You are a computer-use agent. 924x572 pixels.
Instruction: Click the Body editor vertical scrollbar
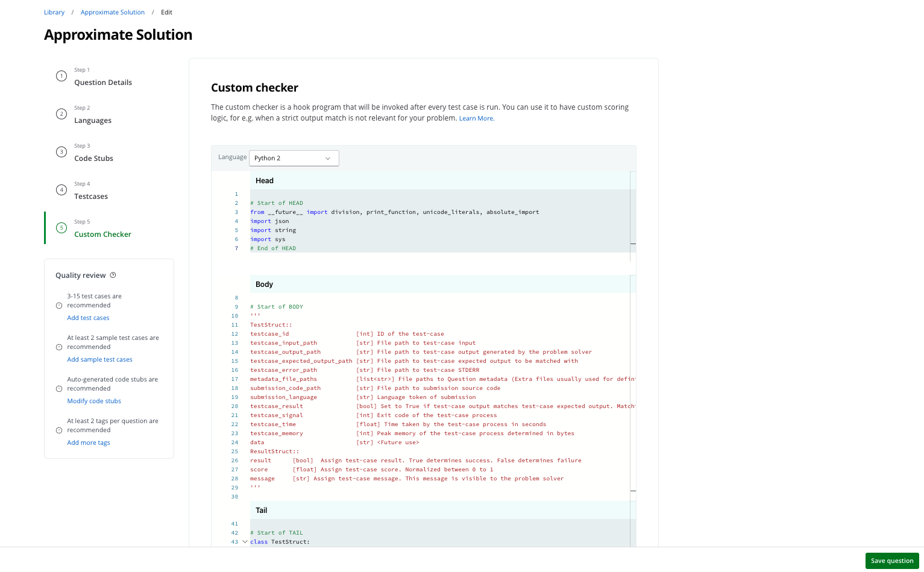click(633, 386)
